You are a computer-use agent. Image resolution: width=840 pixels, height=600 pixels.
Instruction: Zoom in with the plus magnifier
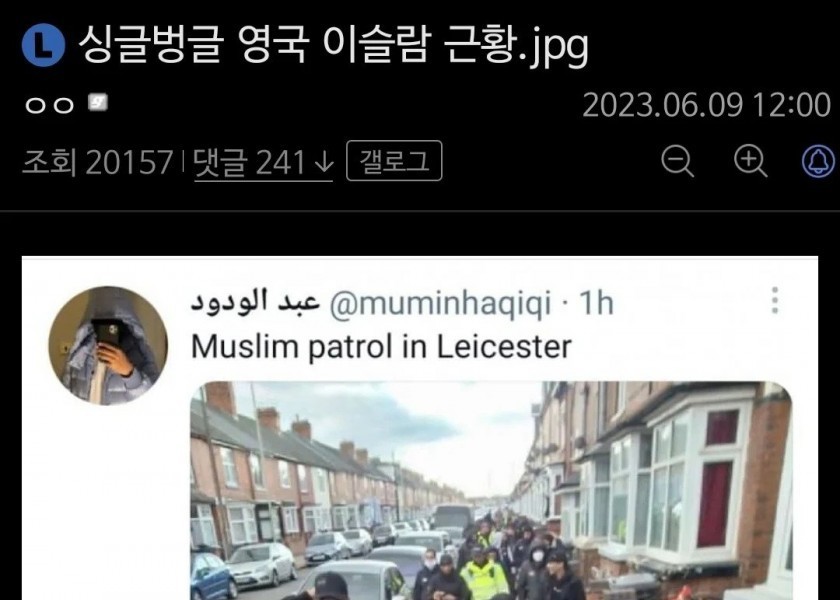click(749, 161)
